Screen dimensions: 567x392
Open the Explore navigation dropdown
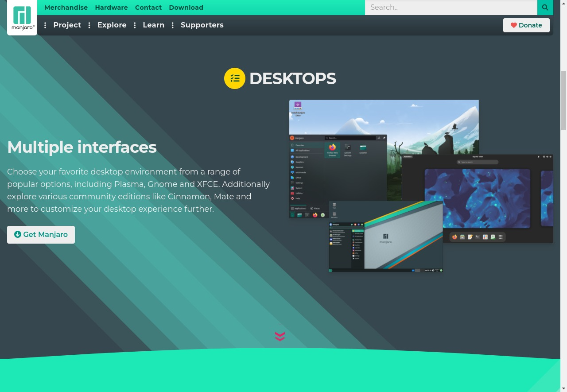tap(112, 25)
